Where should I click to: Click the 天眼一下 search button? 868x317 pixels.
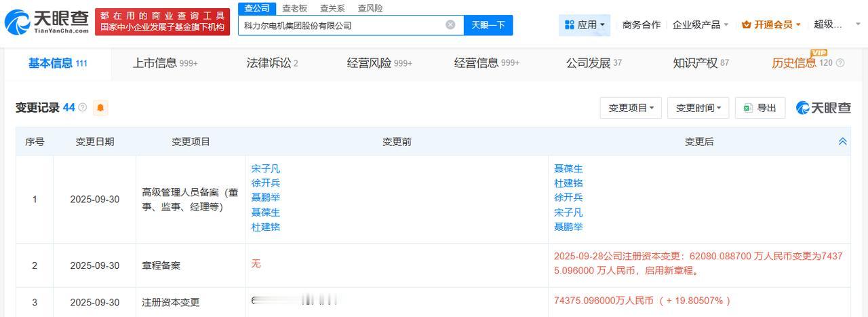[x=488, y=25]
